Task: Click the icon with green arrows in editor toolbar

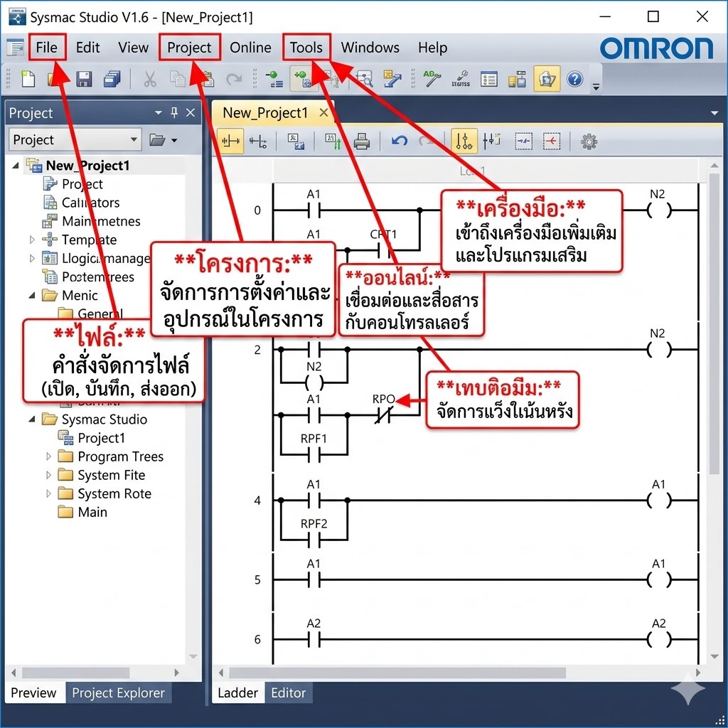Action: [x=333, y=141]
